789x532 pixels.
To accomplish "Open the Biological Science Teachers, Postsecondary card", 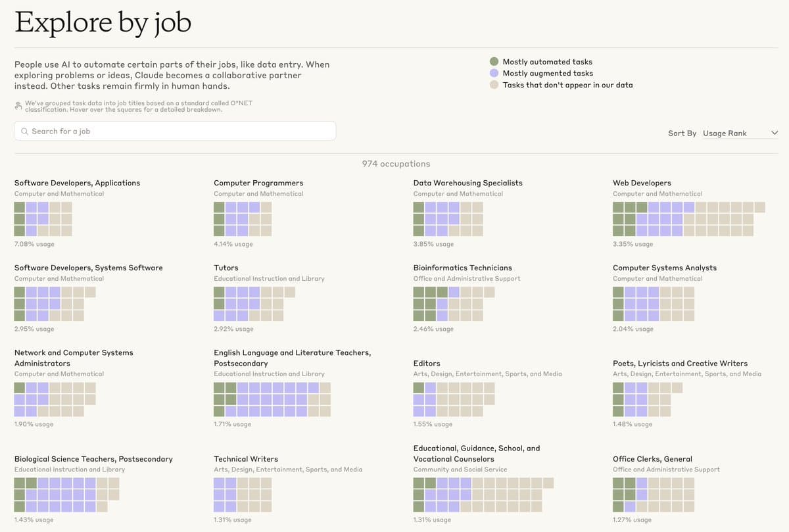I will pyautogui.click(x=94, y=459).
